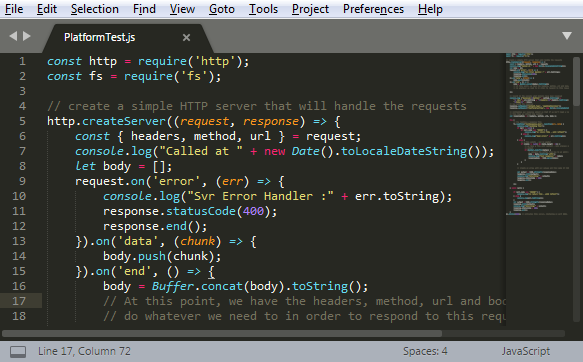Image resolution: width=583 pixels, height=362 pixels.
Task: Click line number 9 in gutter
Action: tap(22, 181)
